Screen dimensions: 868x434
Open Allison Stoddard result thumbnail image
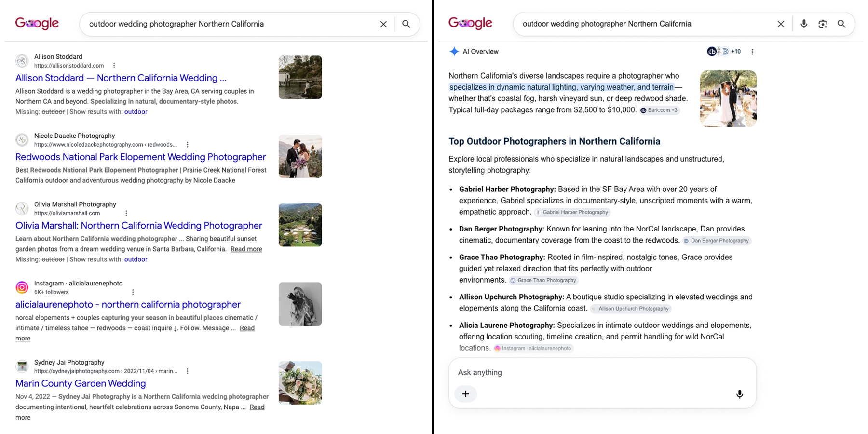click(300, 77)
